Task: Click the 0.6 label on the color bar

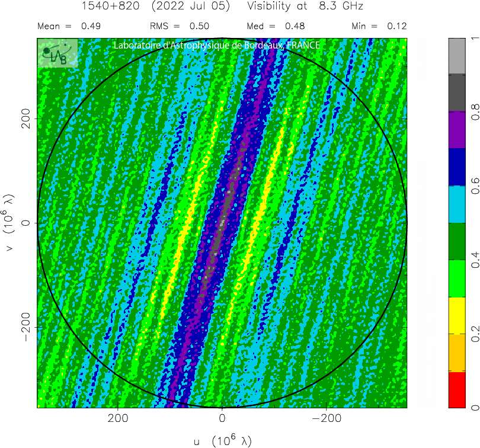Action: [475, 185]
